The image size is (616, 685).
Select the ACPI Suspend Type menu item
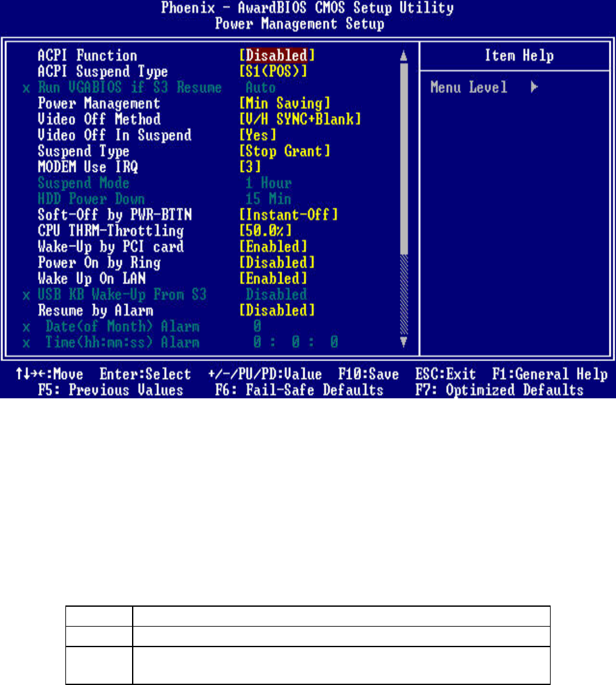click(103, 71)
